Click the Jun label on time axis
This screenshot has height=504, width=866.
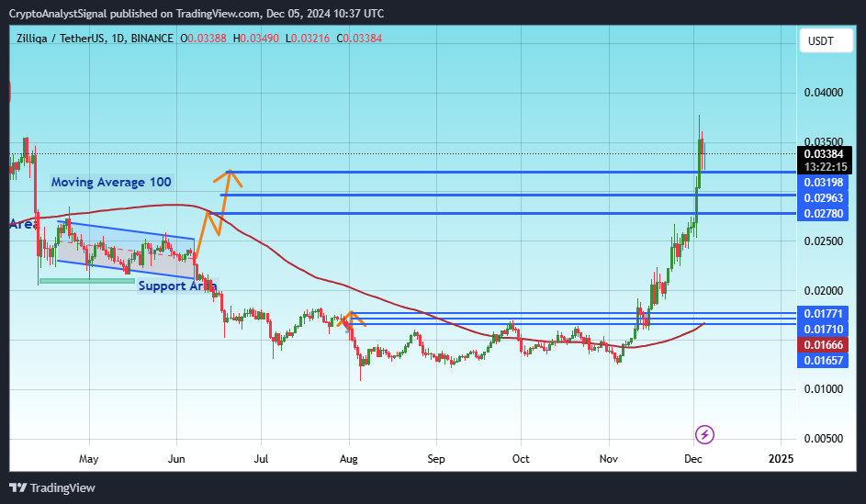[x=176, y=459]
